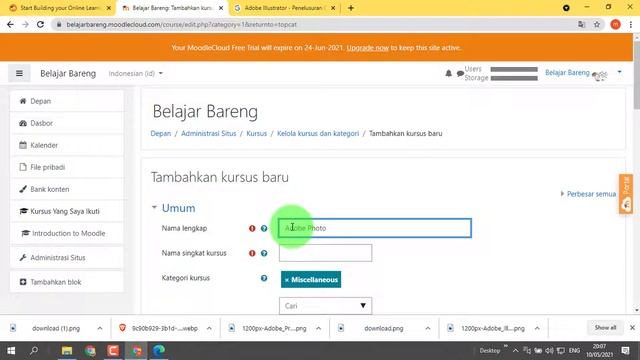Viewport: 640px width, 360px height.
Task: Click the Nama lengkap text field
Action: pos(375,228)
